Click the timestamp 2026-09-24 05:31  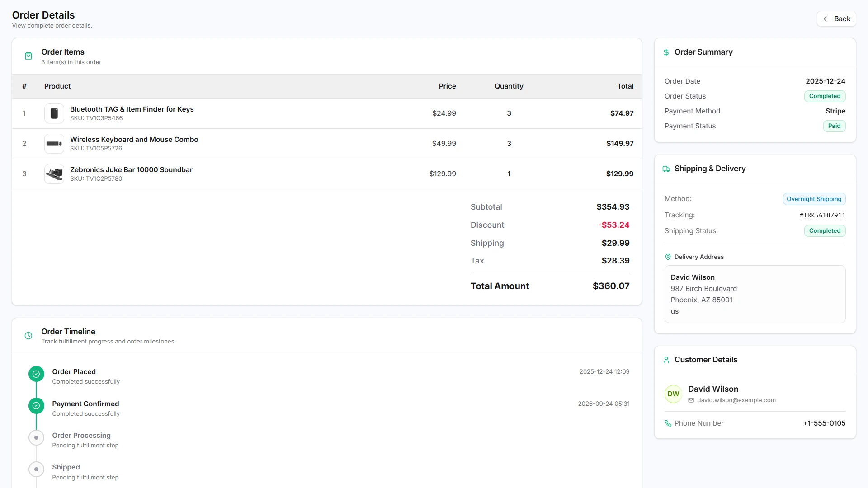[604, 404]
